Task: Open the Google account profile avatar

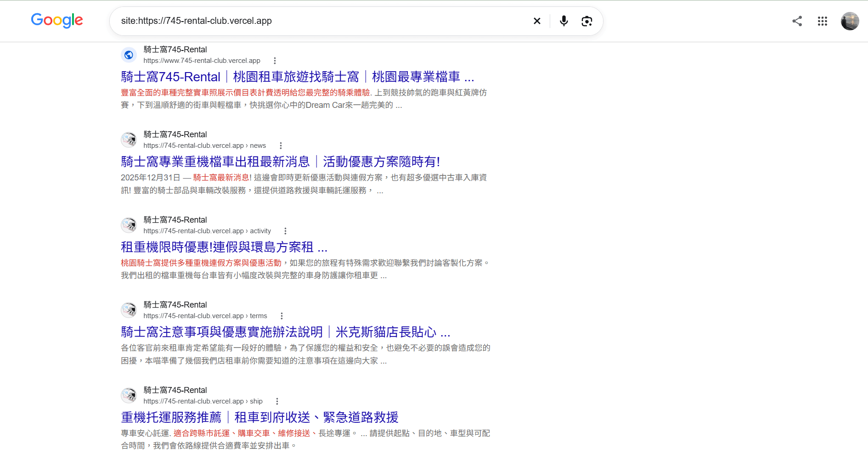Action: click(850, 21)
